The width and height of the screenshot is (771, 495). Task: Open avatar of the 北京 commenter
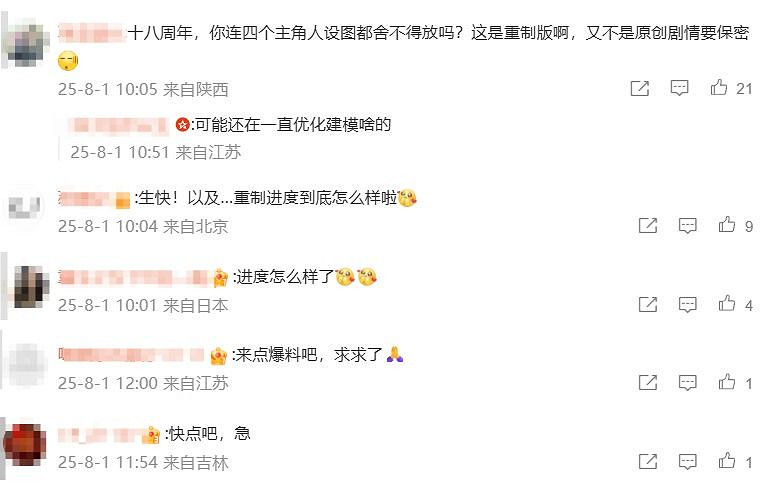pos(25,206)
